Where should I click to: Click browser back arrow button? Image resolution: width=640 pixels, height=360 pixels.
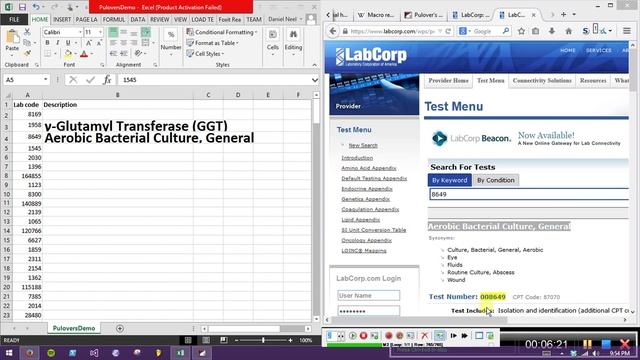(x=333, y=31)
